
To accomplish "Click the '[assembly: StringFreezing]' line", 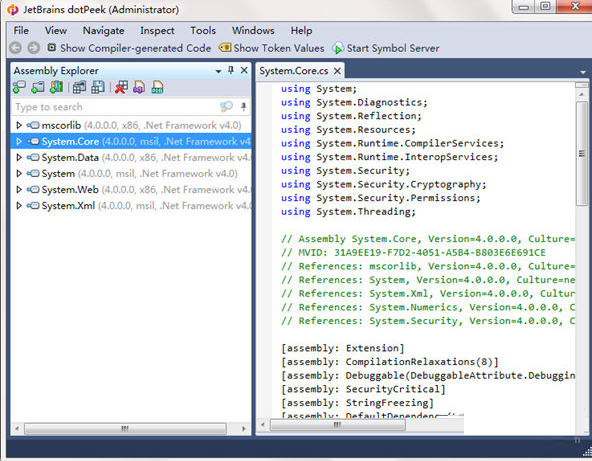I will click(357, 402).
